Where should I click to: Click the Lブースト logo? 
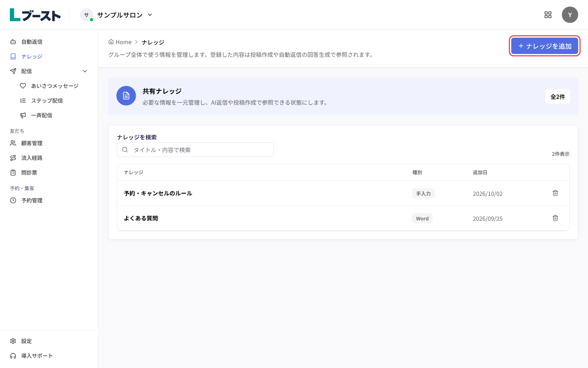point(35,15)
